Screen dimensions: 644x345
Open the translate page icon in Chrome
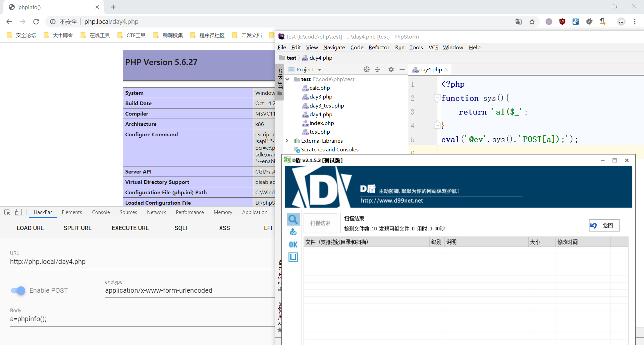pyautogui.click(x=519, y=22)
